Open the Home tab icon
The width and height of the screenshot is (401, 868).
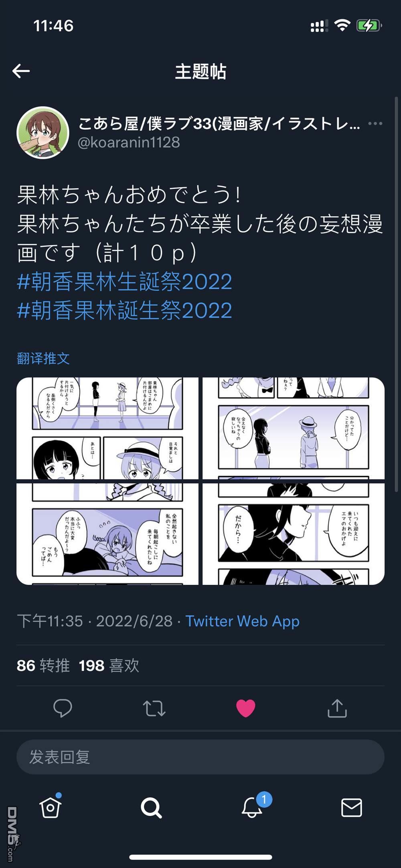click(51, 806)
